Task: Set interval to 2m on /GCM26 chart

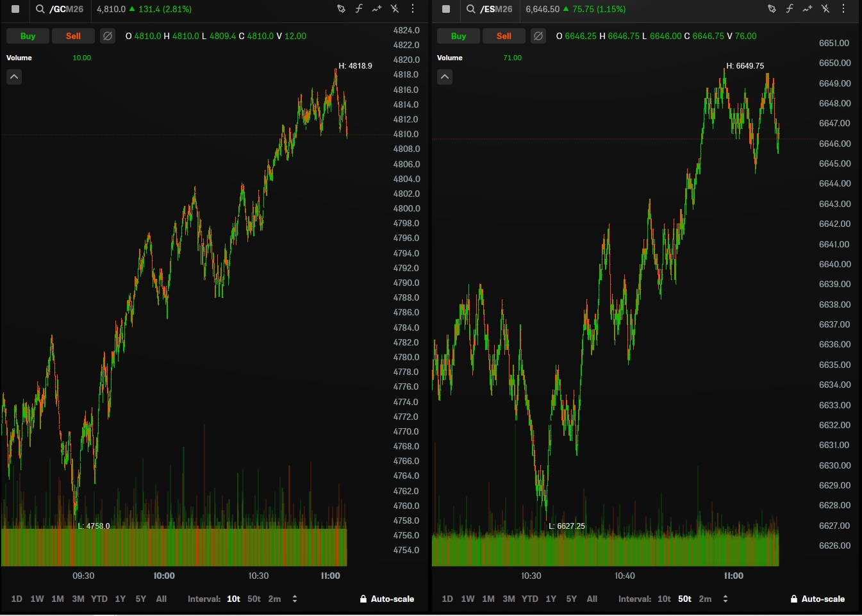Action: (274, 599)
